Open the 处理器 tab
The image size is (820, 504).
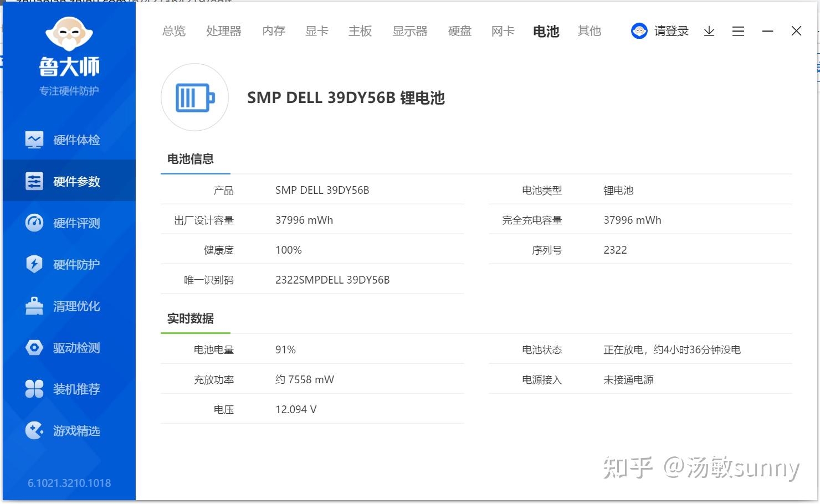click(x=224, y=31)
